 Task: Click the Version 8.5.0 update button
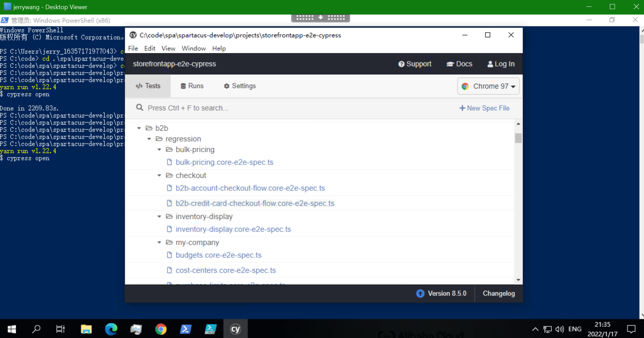(441, 294)
